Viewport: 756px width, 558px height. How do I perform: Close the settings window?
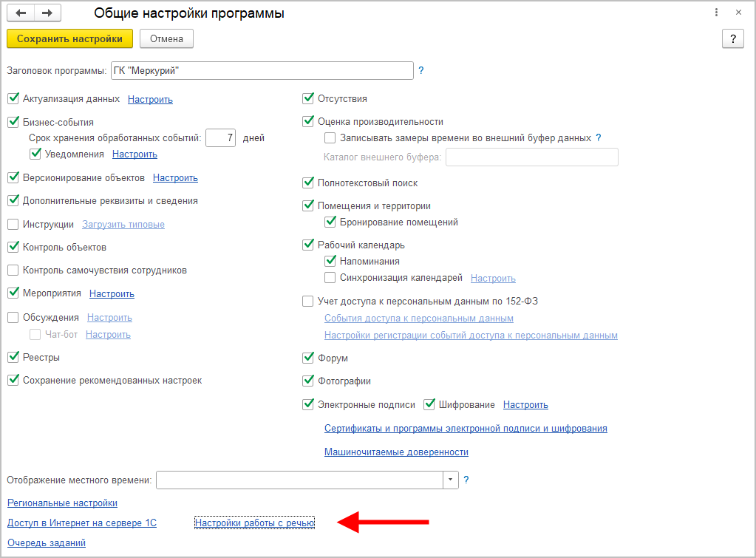pos(738,13)
